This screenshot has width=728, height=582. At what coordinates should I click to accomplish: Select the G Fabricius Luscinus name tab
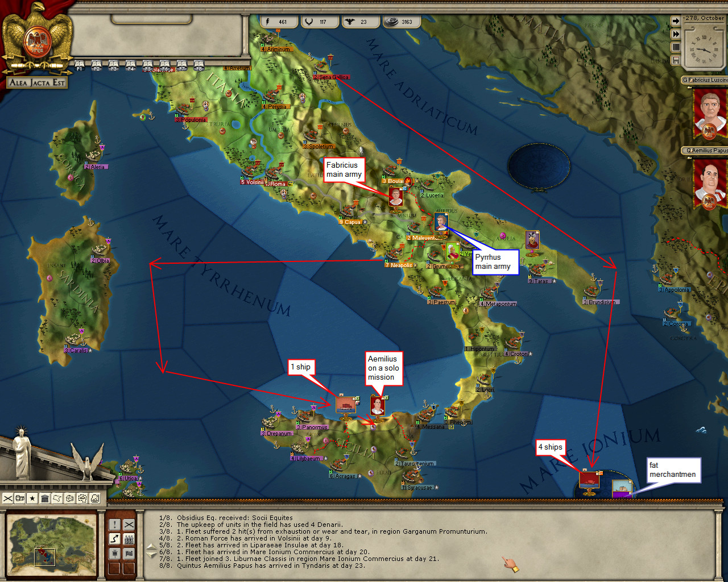click(705, 80)
